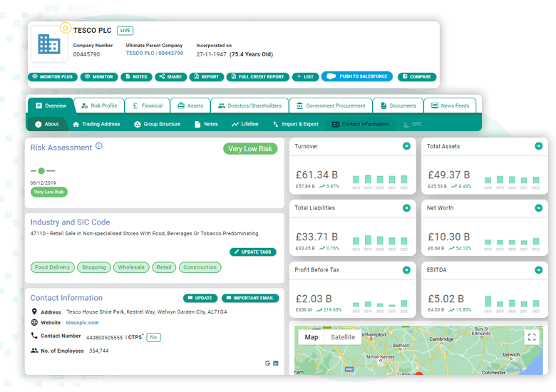
Task: Select the Food Delivery tag
Action: (x=53, y=267)
